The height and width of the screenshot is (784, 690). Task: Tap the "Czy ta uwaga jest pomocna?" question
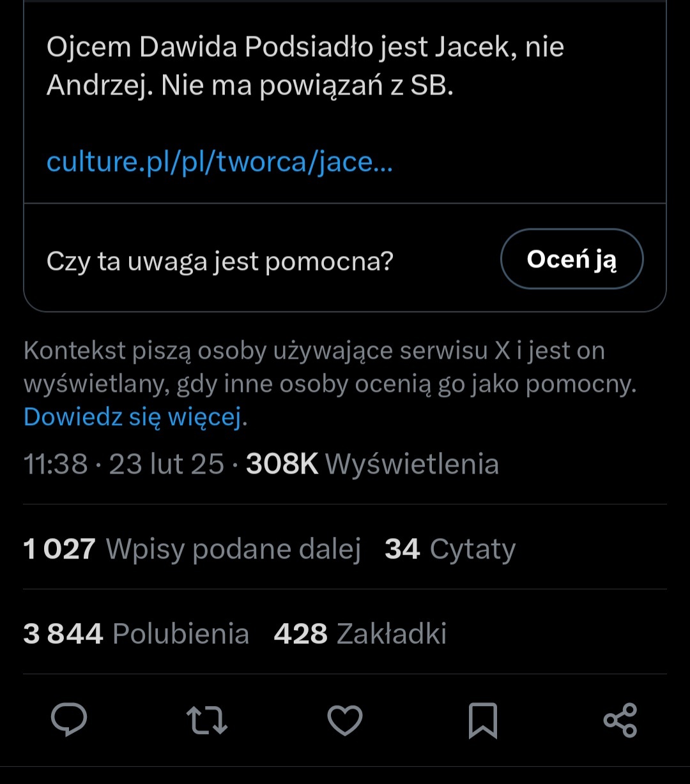[x=220, y=260]
